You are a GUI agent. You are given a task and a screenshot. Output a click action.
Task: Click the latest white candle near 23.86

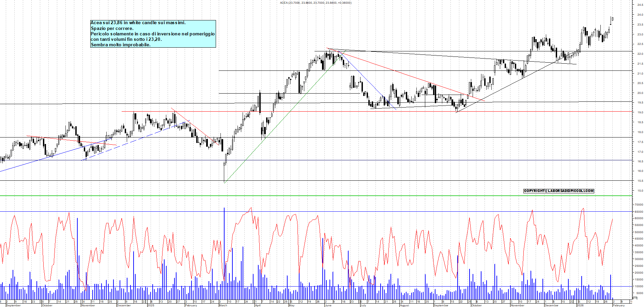coord(612,19)
